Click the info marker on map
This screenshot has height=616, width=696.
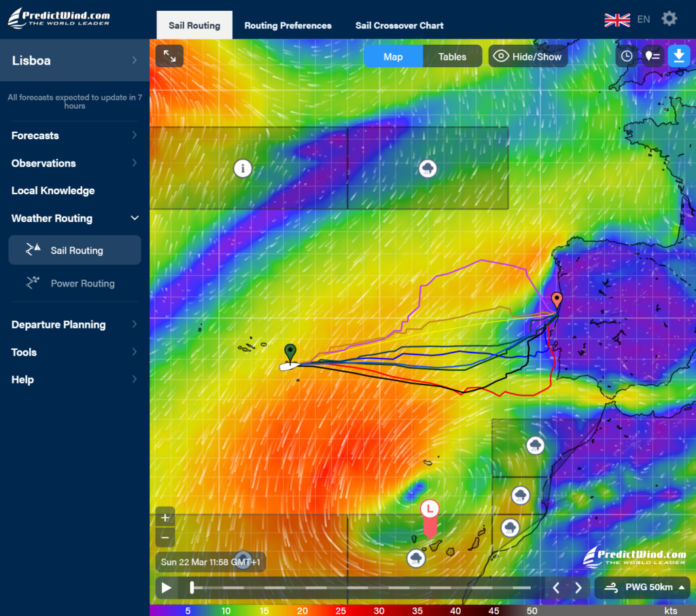243,168
